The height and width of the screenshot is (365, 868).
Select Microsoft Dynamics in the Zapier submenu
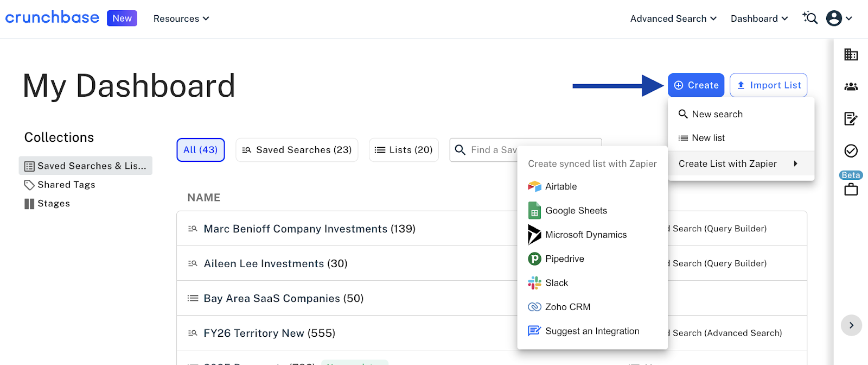(592, 235)
